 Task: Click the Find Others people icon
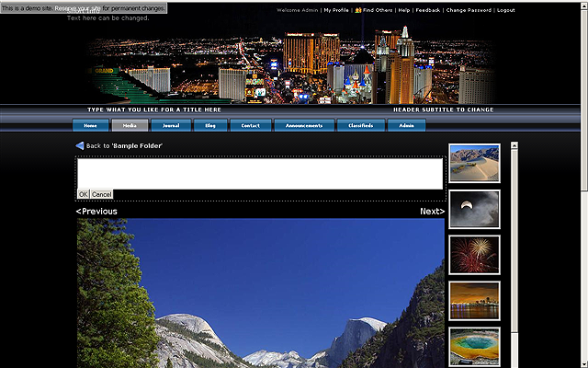[357, 10]
